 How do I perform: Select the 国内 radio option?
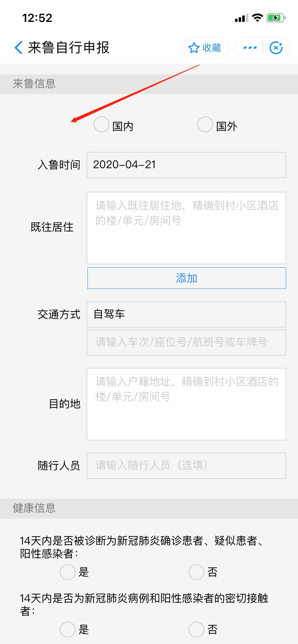pos(101,125)
